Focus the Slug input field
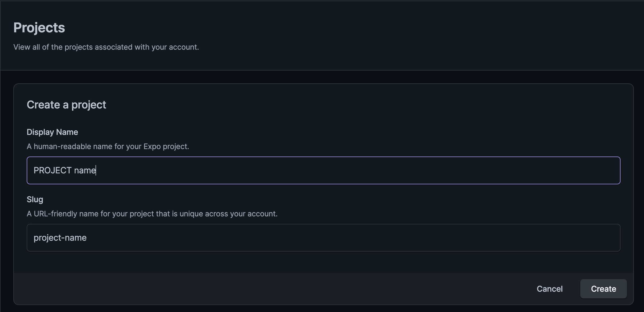Viewport: 644px width, 312px height. [x=323, y=238]
